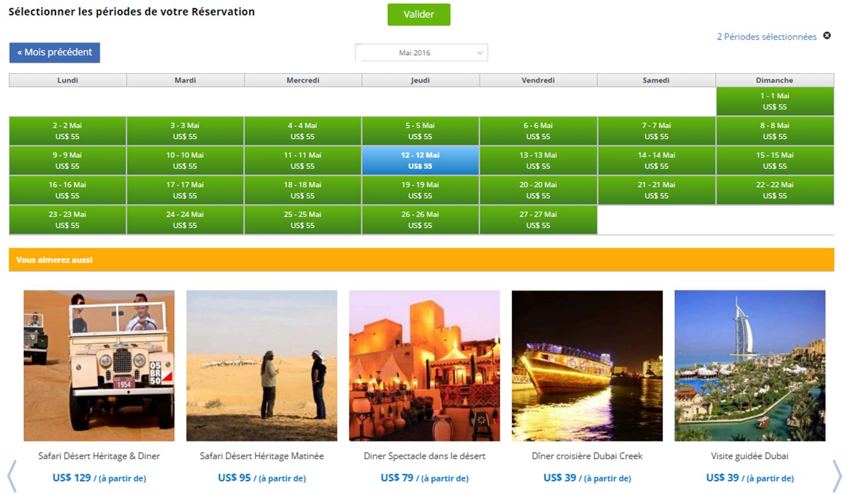Viewport: 868px width, 494px height.
Task: Show next carousel items with right arrow
Action: [837, 476]
